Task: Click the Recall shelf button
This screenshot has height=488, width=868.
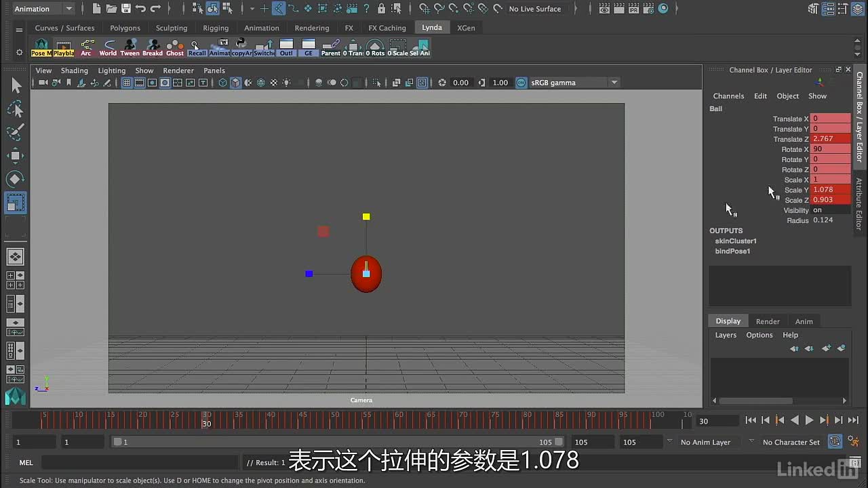Action: [197, 47]
